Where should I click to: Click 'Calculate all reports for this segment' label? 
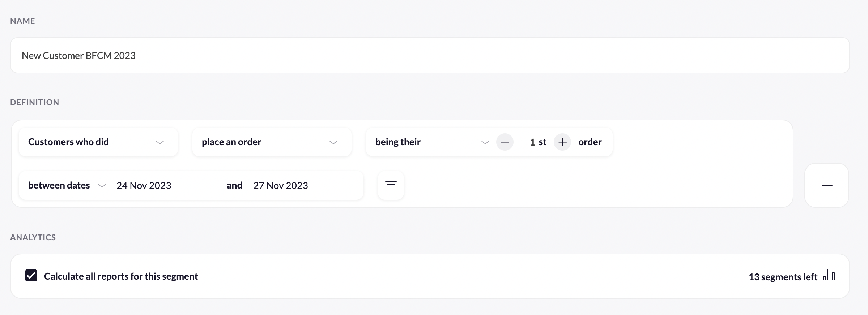coord(121,276)
